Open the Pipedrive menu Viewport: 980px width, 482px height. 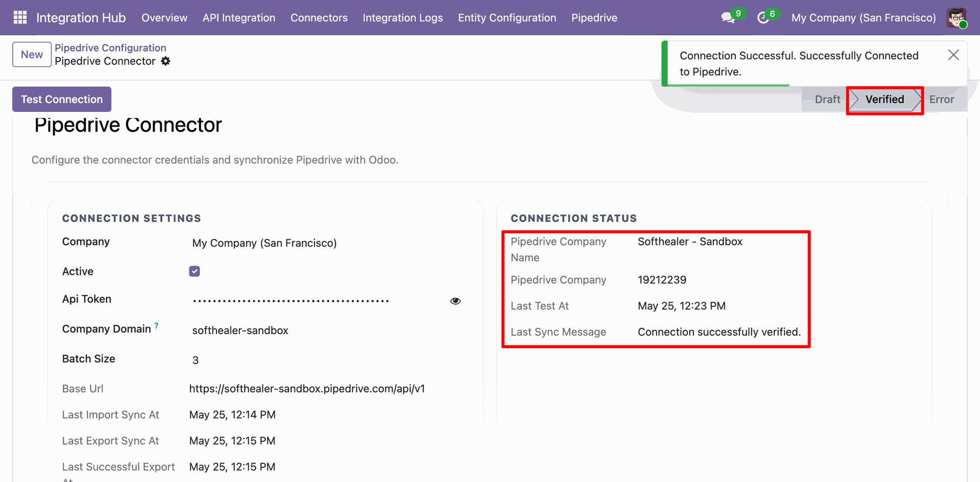point(594,17)
